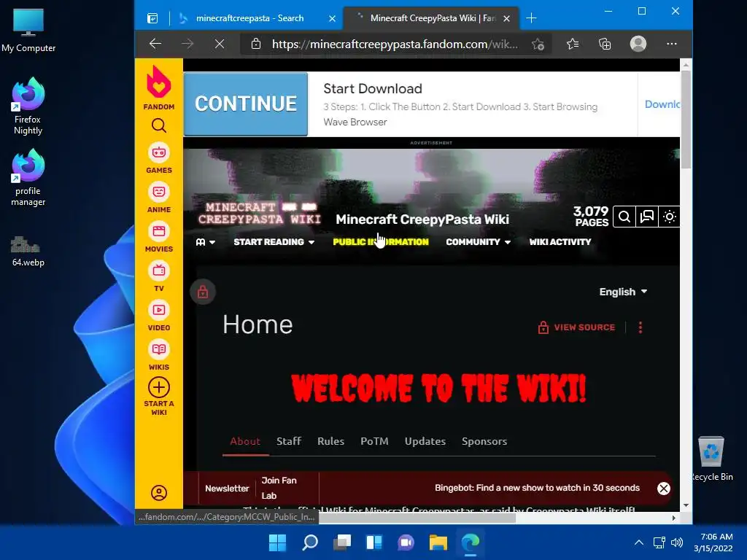Click View Source link
This screenshot has width=747, height=560.
576,327
